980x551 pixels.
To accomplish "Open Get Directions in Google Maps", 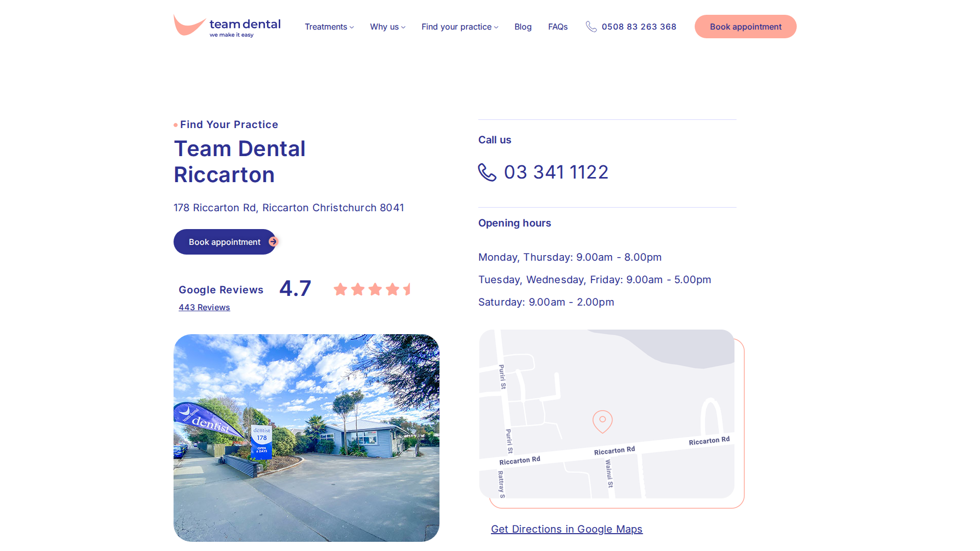I will [567, 529].
